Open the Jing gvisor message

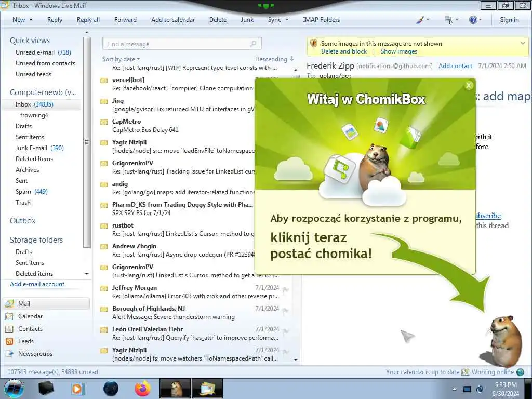pos(177,105)
